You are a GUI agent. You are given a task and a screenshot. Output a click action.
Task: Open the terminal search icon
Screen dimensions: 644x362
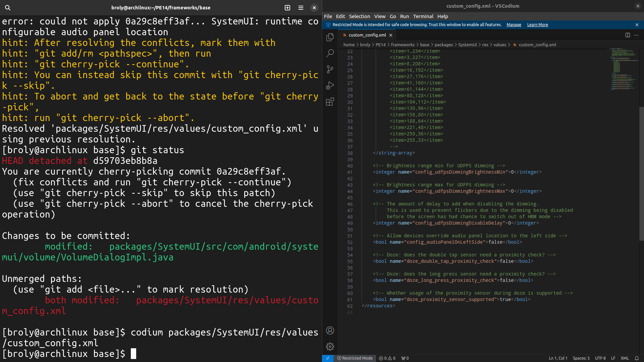[8, 7]
